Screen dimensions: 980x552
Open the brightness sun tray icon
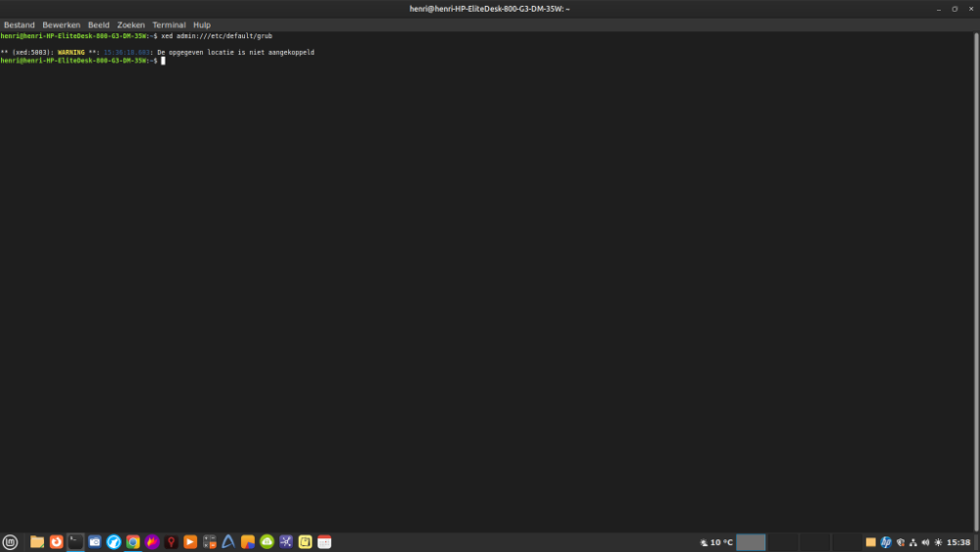[x=938, y=542]
